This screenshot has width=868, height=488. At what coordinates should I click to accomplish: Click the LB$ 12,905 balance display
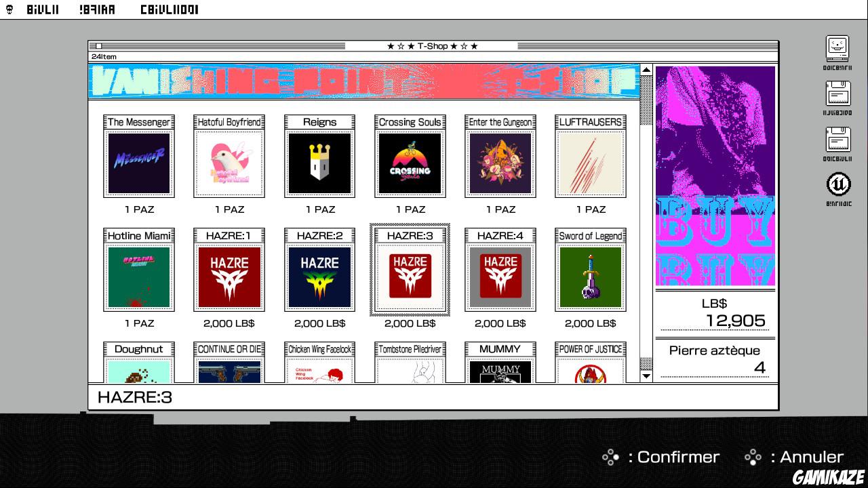point(715,312)
